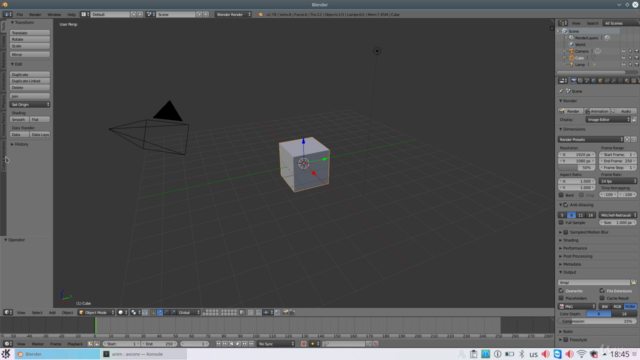The height and width of the screenshot is (360, 640).
Task: Click the Translate button in Transform panel
Action: point(30,33)
